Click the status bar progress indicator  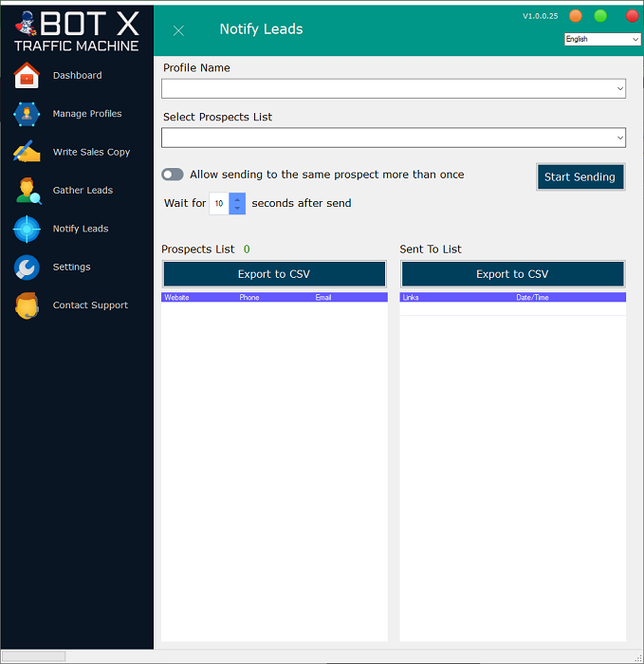pos(34,656)
